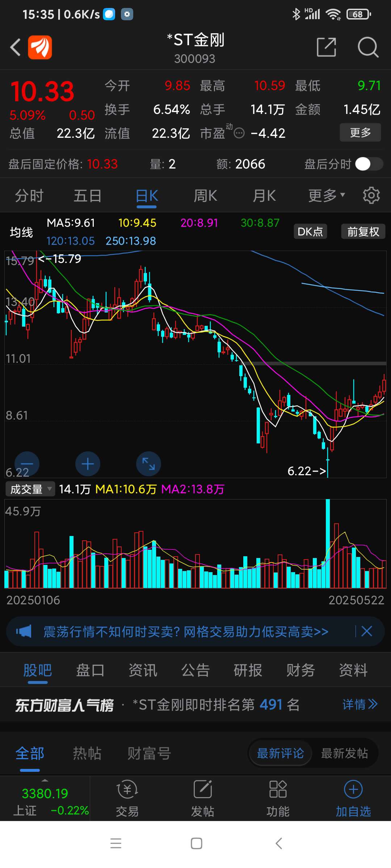The width and height of the screenshot is (391, 868).
Task: Open the search magnifier icon
Action: (368, 47)
